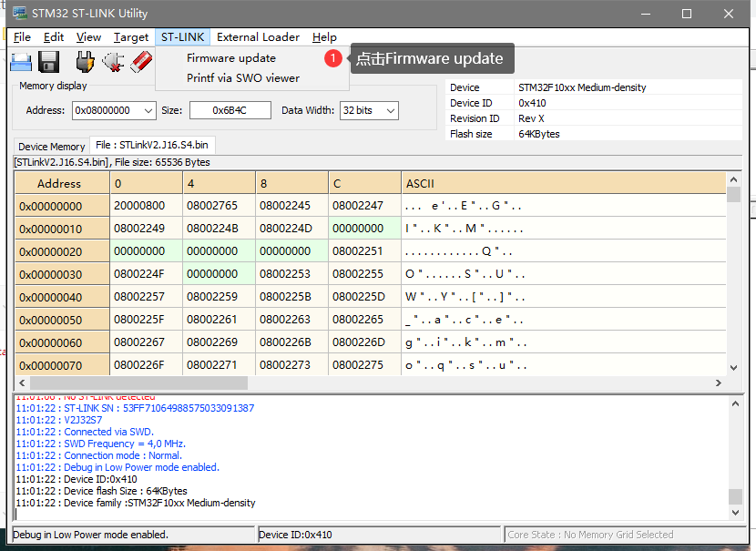Select memory cell 0800225B
Viewport: 756px width, 551px height.
tap(292, 297)
